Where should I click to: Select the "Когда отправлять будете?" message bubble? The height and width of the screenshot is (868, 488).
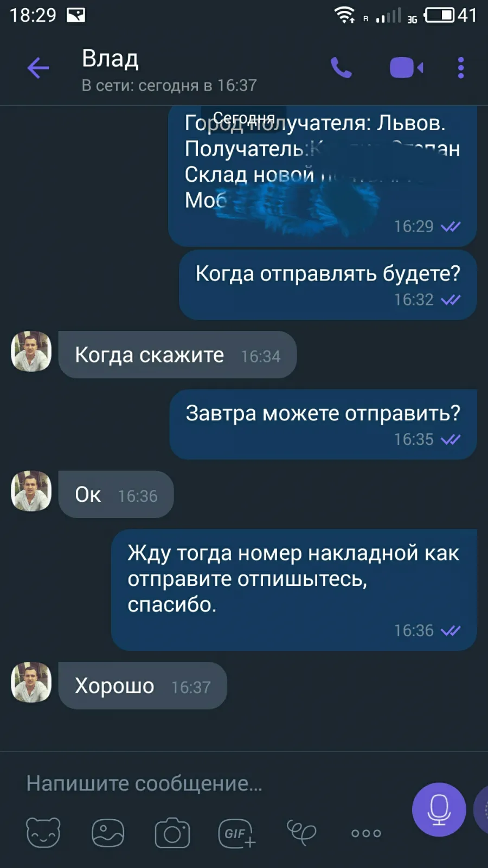(328, 285)
